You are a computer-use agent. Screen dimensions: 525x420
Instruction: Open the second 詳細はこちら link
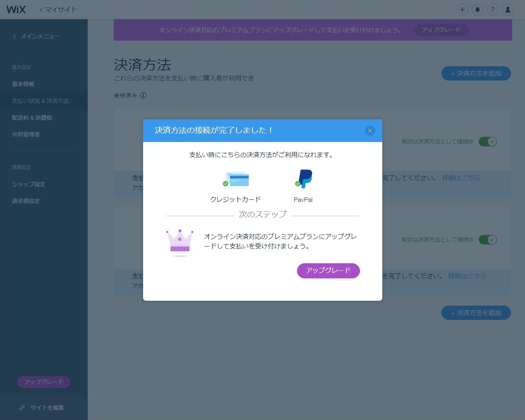pyautogui.click(x=467, y=276)
